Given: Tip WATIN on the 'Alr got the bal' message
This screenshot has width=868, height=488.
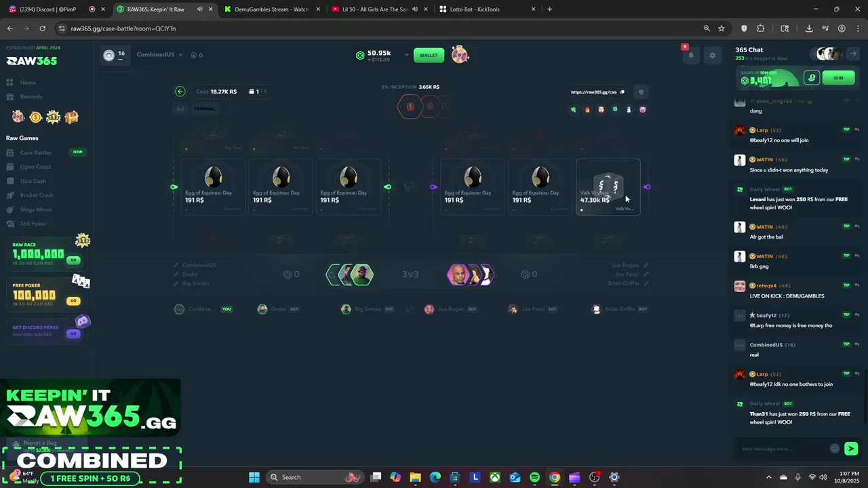Looking at the screenshot, I should point(846,226).
